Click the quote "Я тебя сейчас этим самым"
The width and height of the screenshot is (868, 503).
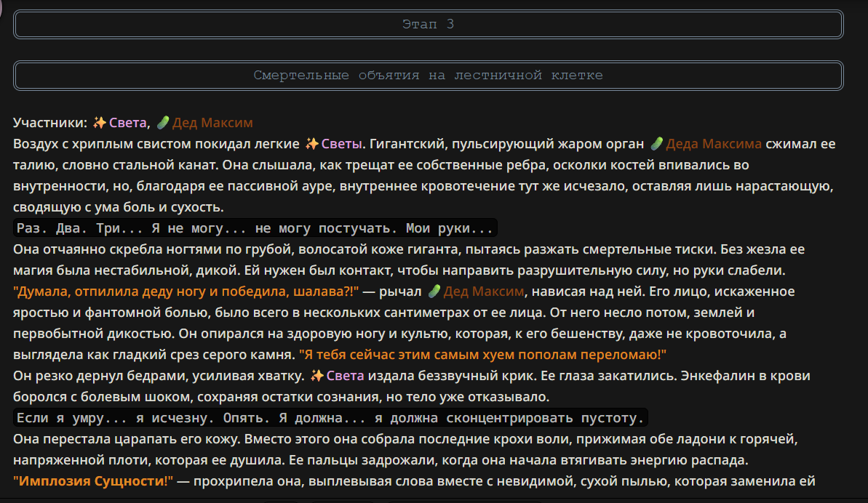click(x=482, y=354)
